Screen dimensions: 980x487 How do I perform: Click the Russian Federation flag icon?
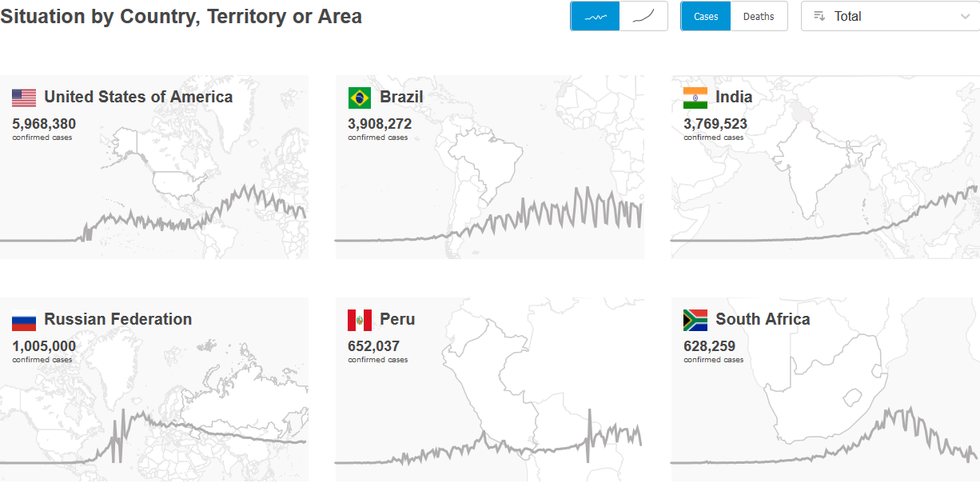pos(24,320)
